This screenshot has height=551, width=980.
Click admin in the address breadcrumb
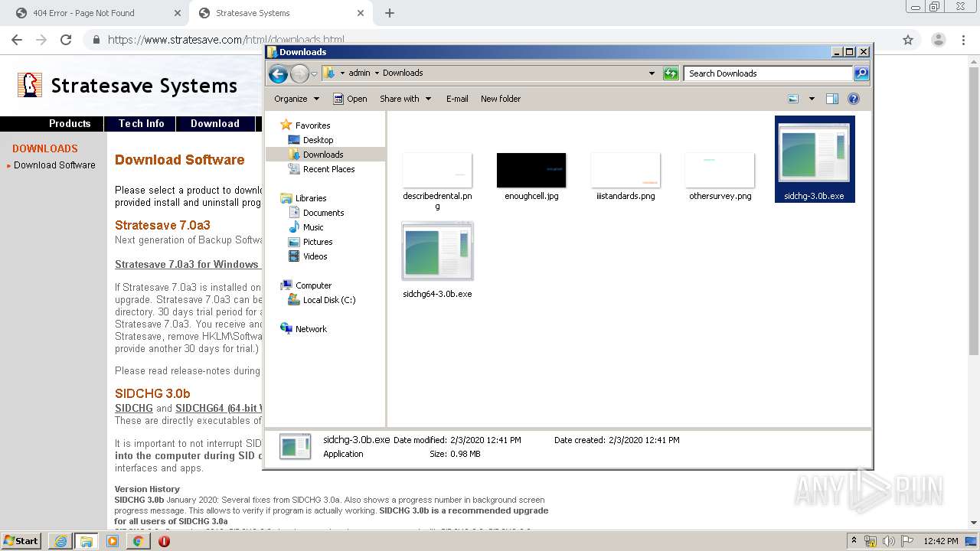tap(359, 73)
